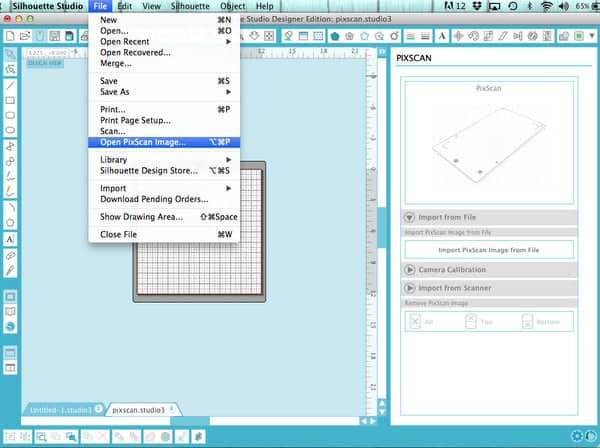Screen dimensions: 600x448
Task: Click Remove PixScan Image Top button
Action: 479,322
